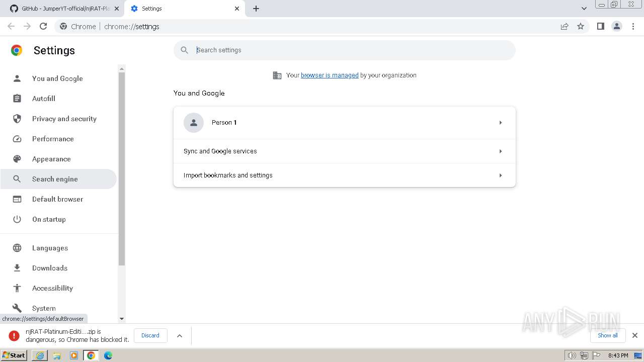Open Appearance palette icon section
The height and width of the screenshot is (362, 644).
click(17, 159)
